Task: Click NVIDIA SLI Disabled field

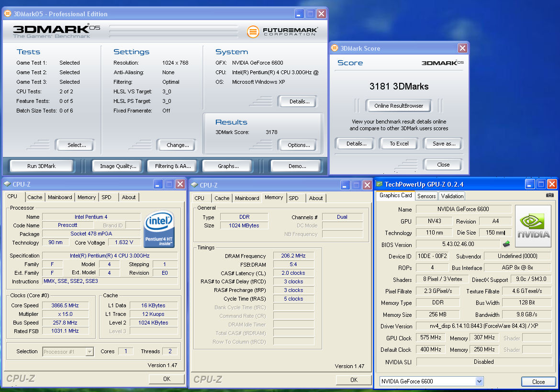Action: 484,362
